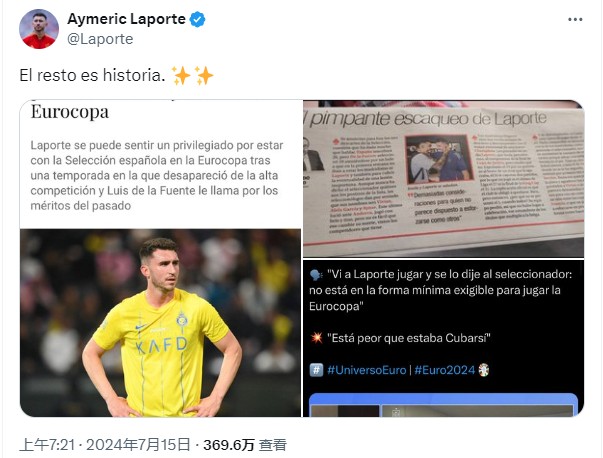
Task: Open the photo of Laporte in the yellow jersey
Action: [x=161, y=323]
